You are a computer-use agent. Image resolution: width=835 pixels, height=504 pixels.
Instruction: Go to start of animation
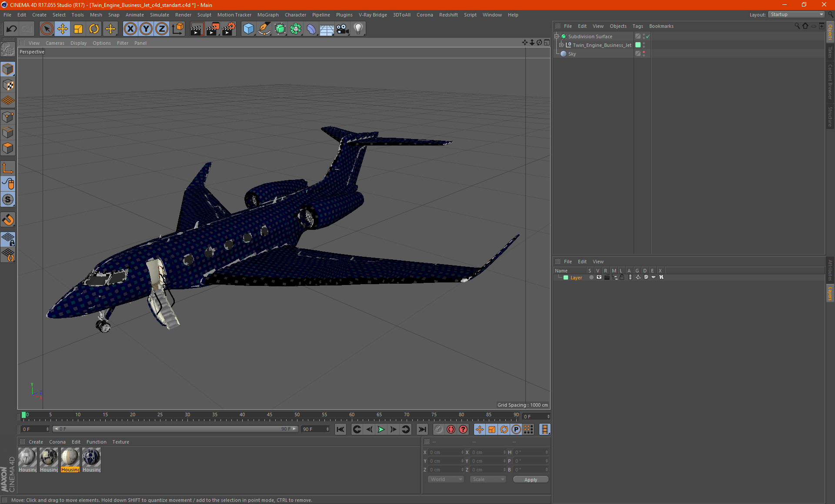[340, 429]
